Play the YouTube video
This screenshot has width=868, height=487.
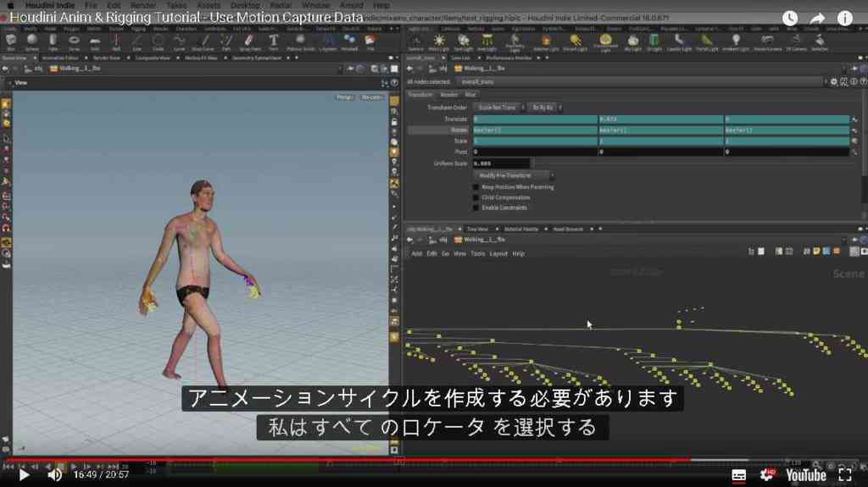24,474
